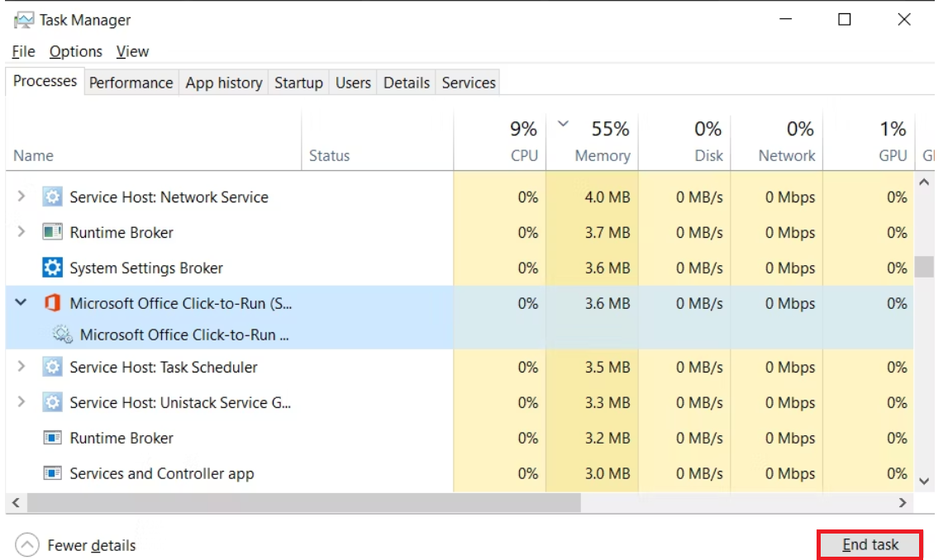Click the 3.7 MB memory cell
This screenshot has width=948, height=560.
[593, 232]
